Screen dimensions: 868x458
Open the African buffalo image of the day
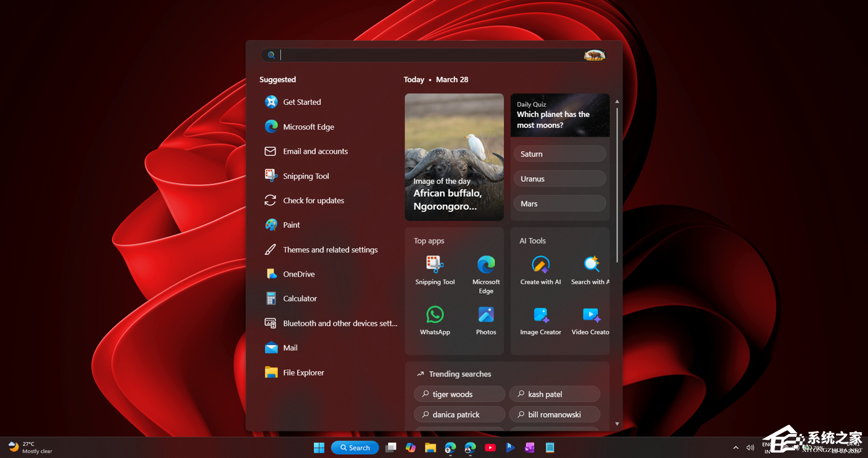[x=454, y=157]
